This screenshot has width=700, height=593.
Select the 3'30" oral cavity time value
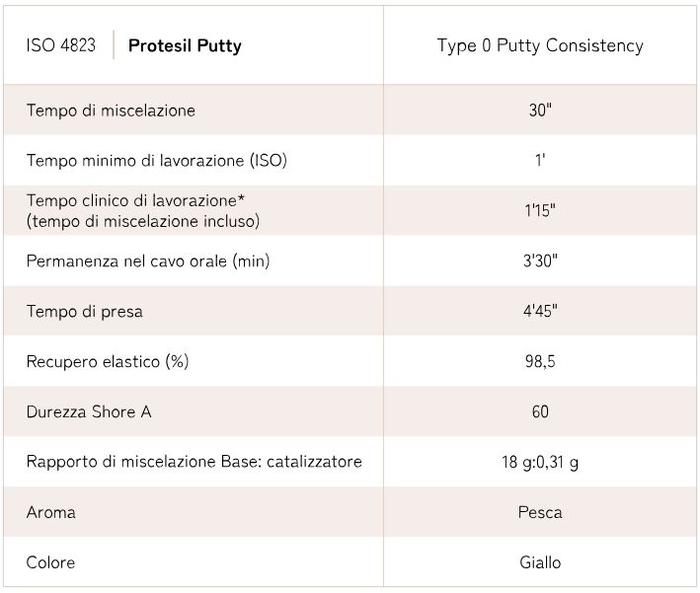pos(540,260)
